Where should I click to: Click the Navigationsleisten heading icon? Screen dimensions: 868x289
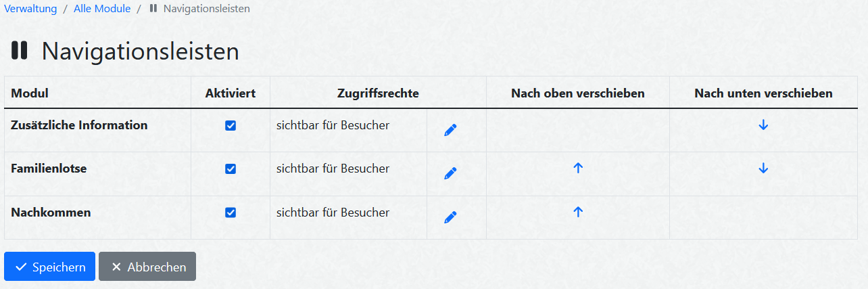coord(20,51)
